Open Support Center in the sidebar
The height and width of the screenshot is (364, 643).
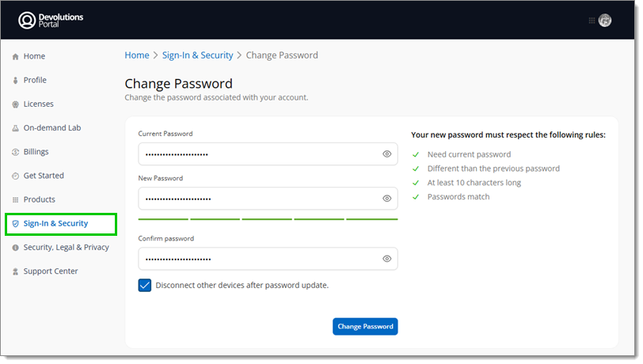[x=51, y=271]
